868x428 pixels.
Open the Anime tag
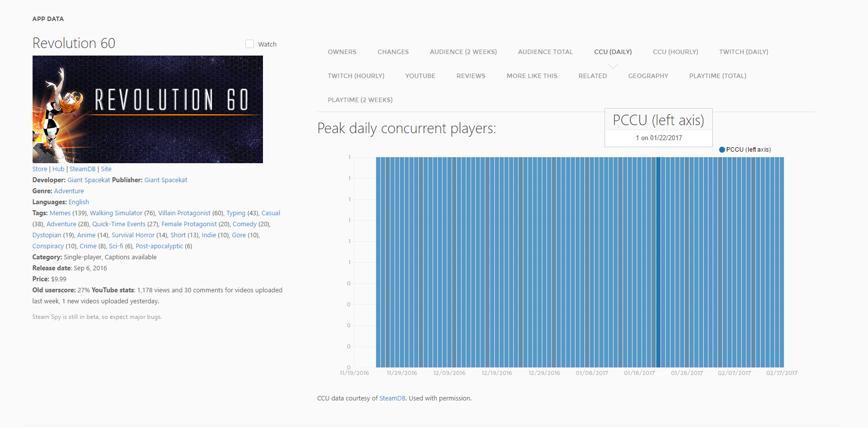pos(86,235)
